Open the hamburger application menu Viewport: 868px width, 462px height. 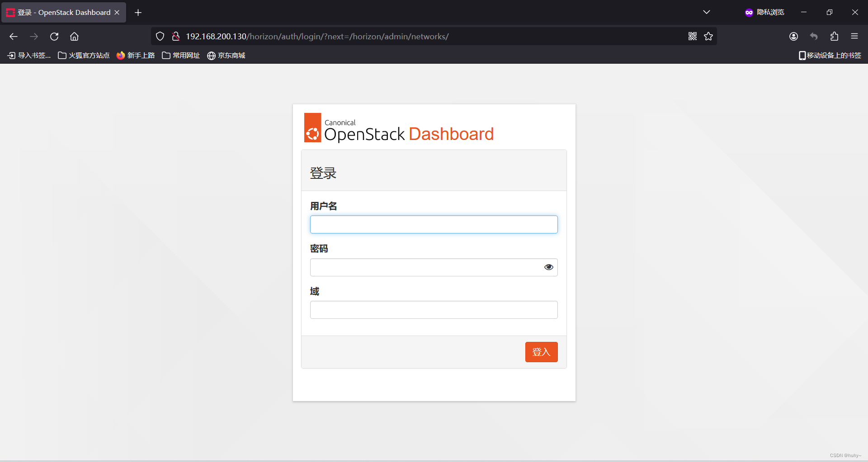click(854, 37)
